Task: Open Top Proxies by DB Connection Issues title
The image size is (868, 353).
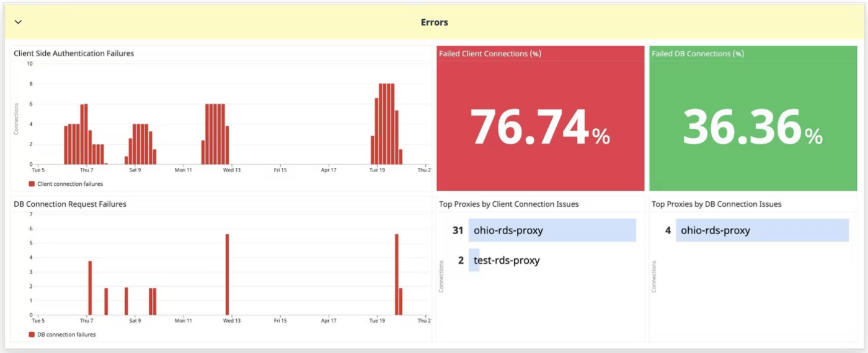Action: coord(717,204)
